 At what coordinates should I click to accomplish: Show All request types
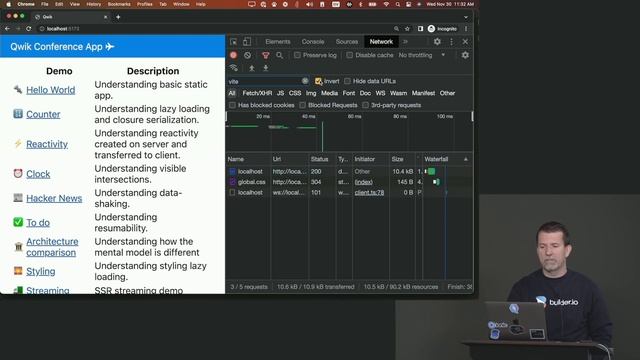pyautogui.click(x=232, y=93)
